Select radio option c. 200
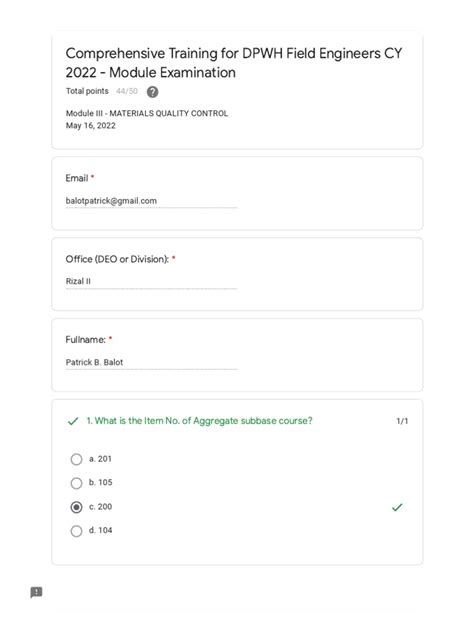This screenshot has width=474, height=632. point(76,507)
